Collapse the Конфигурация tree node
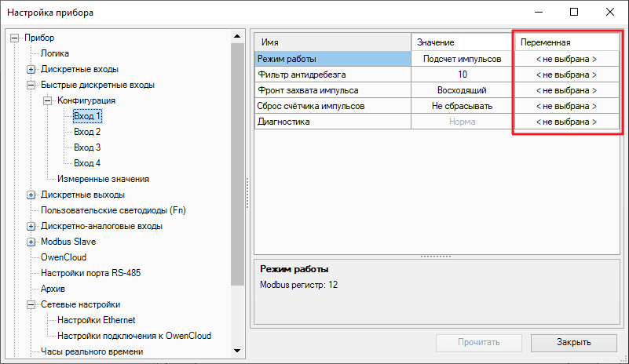 (48, 100)
